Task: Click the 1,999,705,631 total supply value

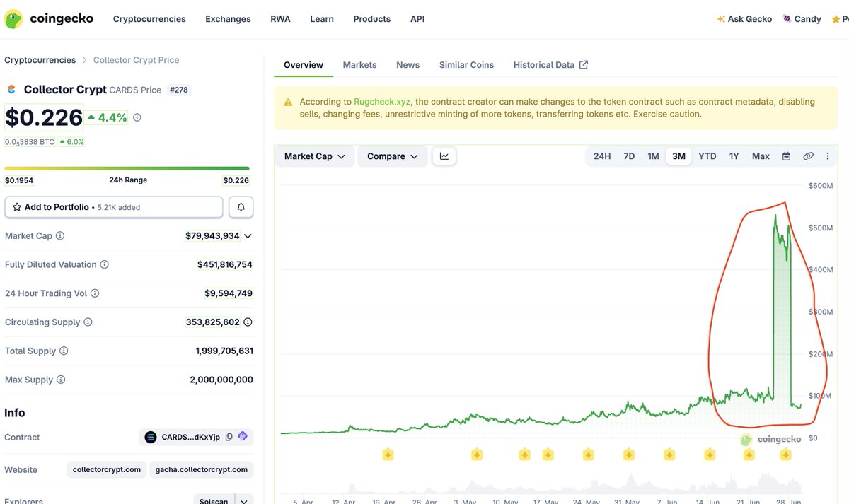Action: click(224, 351)
